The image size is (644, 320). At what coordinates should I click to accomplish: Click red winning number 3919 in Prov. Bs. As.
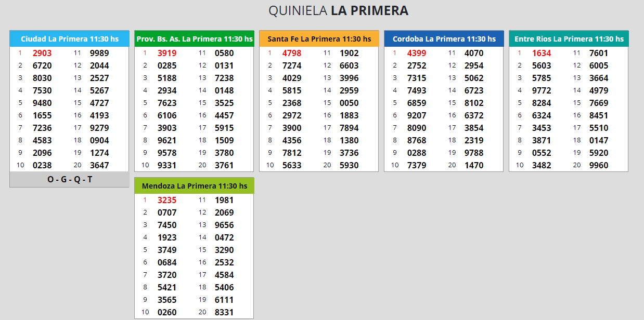167,53
